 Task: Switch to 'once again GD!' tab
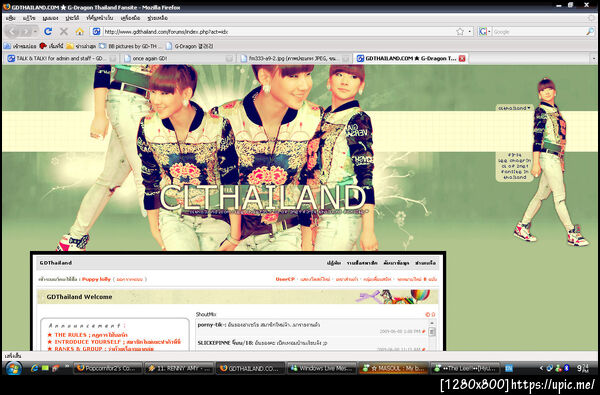tap(177, 59)
